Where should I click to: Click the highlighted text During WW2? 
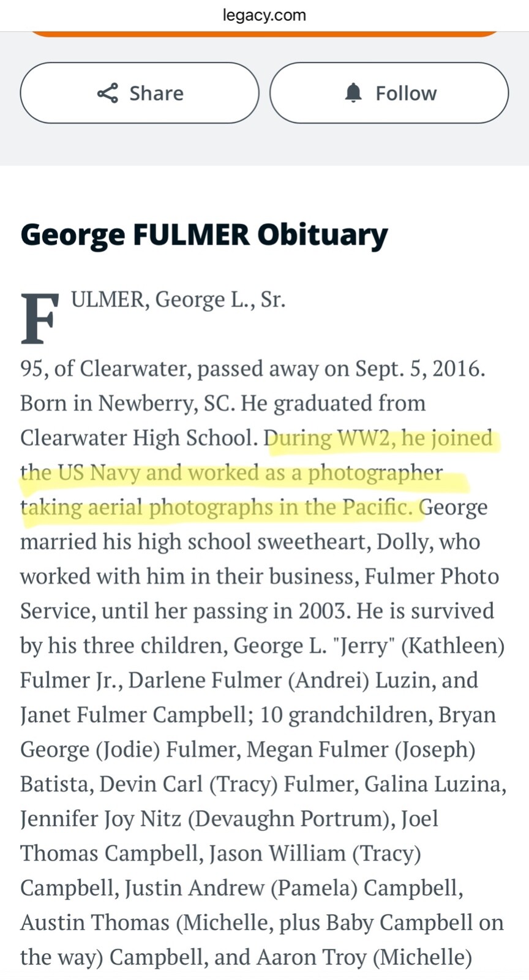pos(329,438)
